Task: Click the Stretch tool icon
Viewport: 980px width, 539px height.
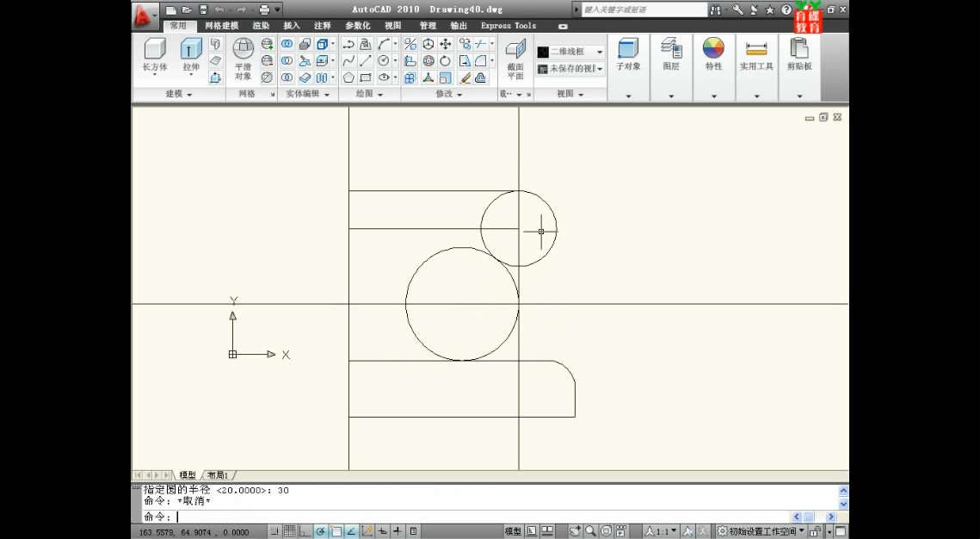Action: click(465, 60)
